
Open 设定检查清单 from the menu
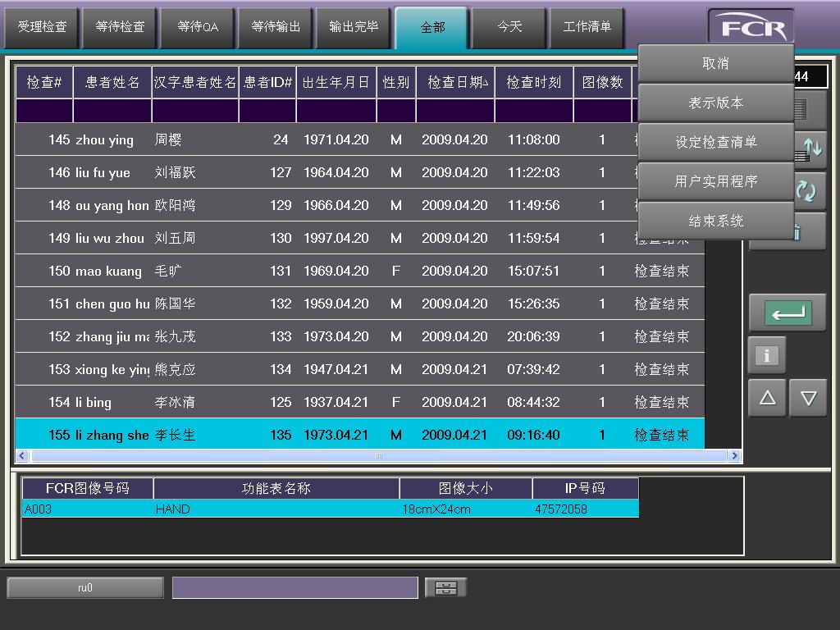(715, 142)
